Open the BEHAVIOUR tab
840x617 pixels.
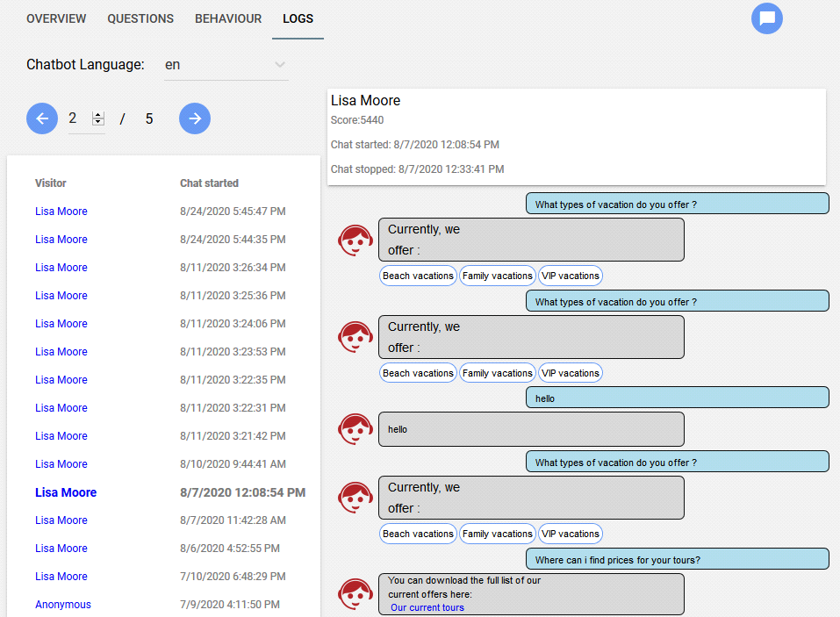(x=228, y=18)
